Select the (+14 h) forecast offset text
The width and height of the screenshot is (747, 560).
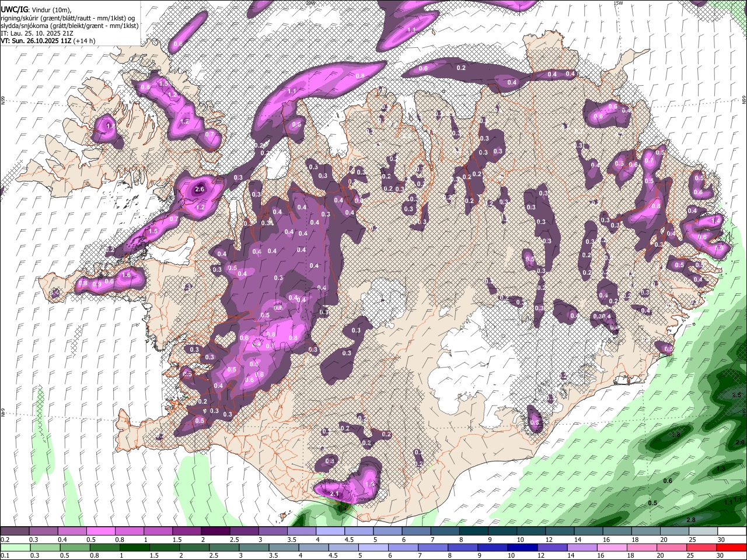pos(85,41)
